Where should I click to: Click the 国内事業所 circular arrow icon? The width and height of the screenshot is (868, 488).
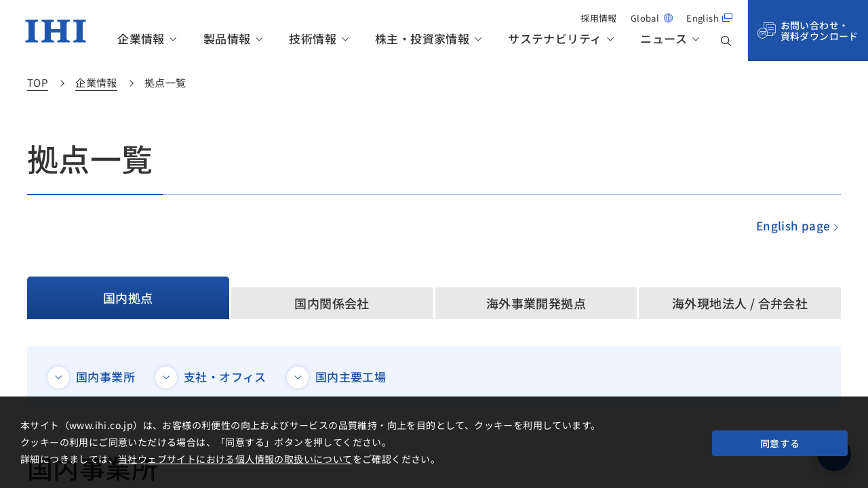point(58,378)
